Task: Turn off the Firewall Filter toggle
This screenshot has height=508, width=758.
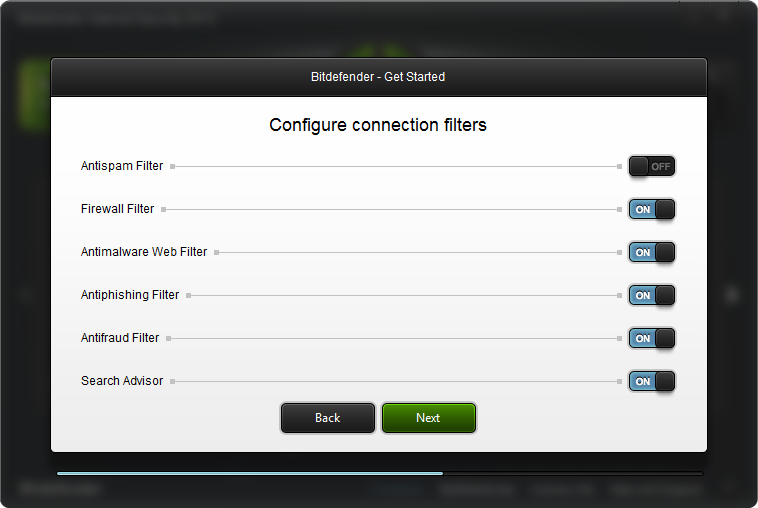Action: [652, 209]
